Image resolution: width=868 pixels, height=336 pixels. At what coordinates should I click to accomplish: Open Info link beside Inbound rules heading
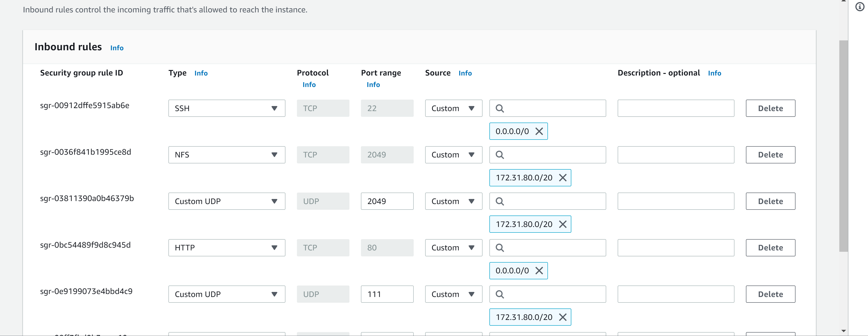[117, 48]
